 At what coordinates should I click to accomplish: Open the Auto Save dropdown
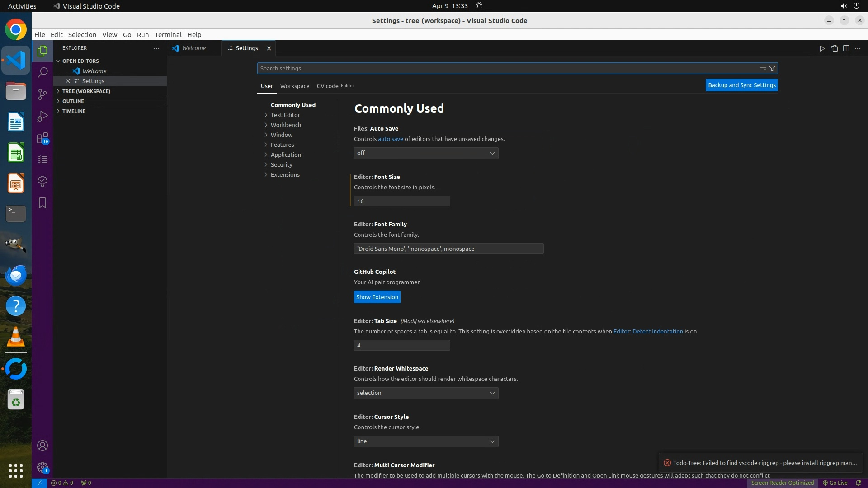click(x=426, y=153)
